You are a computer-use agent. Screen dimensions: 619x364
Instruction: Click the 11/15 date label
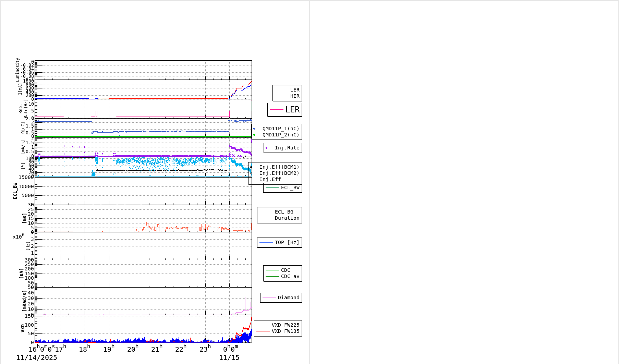pyautogui.click(x=229, y=358)
